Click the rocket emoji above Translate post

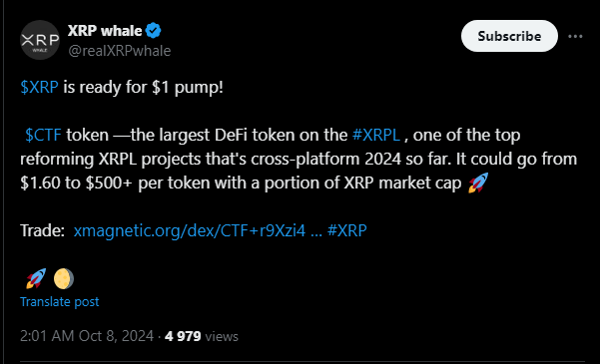pos(36,278)
